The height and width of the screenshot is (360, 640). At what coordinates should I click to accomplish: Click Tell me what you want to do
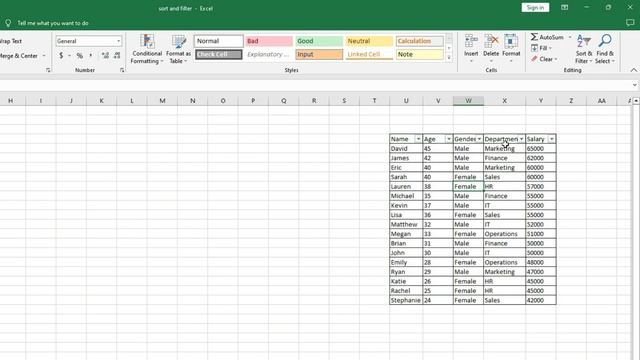[x=53, y=23]
